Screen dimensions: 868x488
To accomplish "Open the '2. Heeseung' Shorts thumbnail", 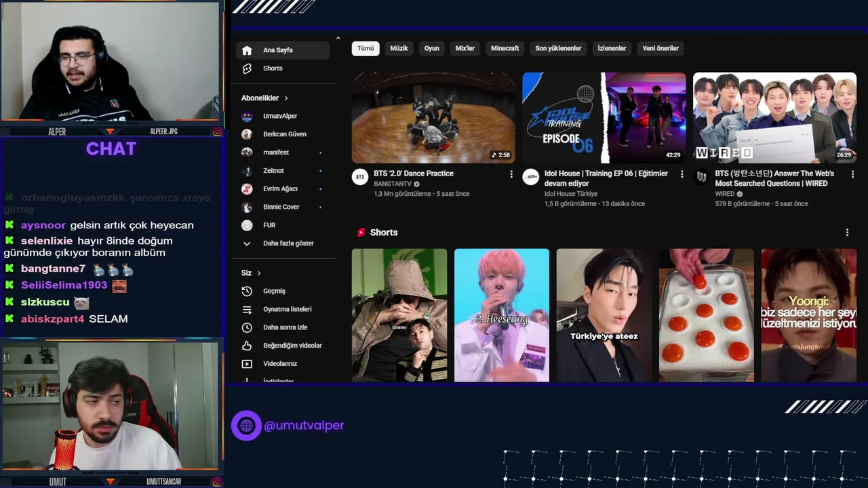I will (502, 315).
